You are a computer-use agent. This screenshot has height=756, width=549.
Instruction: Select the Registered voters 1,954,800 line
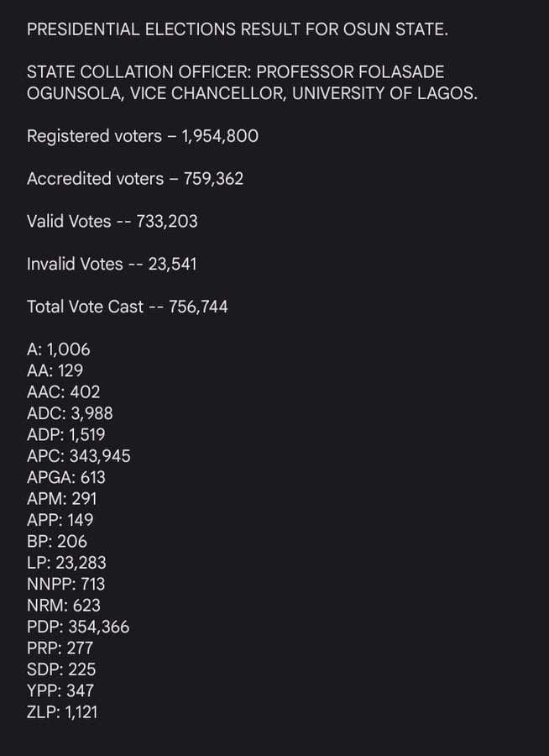click(143, 136)
